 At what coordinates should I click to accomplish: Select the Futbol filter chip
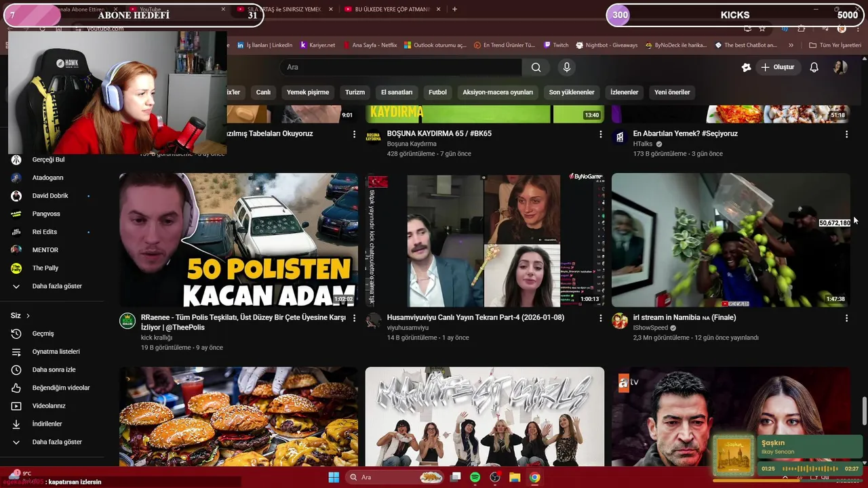pos(437,92)
